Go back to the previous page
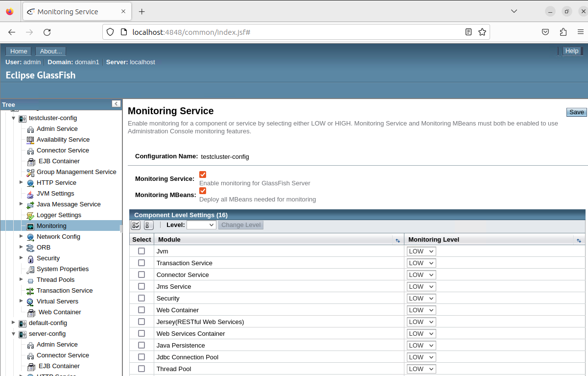Screen dimensions: 588x376 point(12,32)
